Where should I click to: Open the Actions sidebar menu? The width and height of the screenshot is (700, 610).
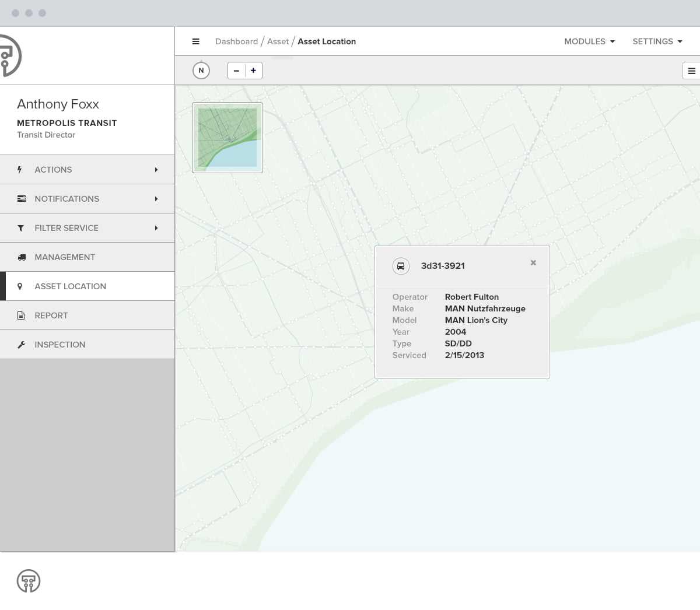87,170
